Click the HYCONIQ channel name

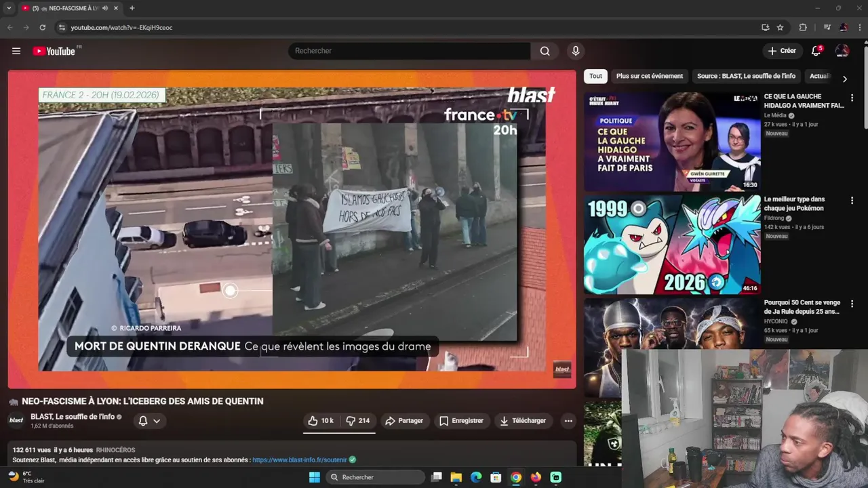click(776, 322)
